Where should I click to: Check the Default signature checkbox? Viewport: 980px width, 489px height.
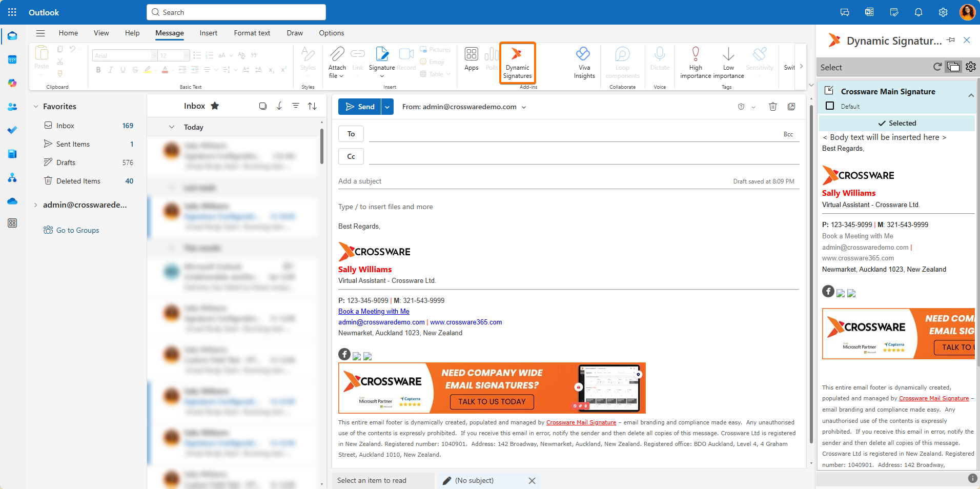tap(830, 106)
